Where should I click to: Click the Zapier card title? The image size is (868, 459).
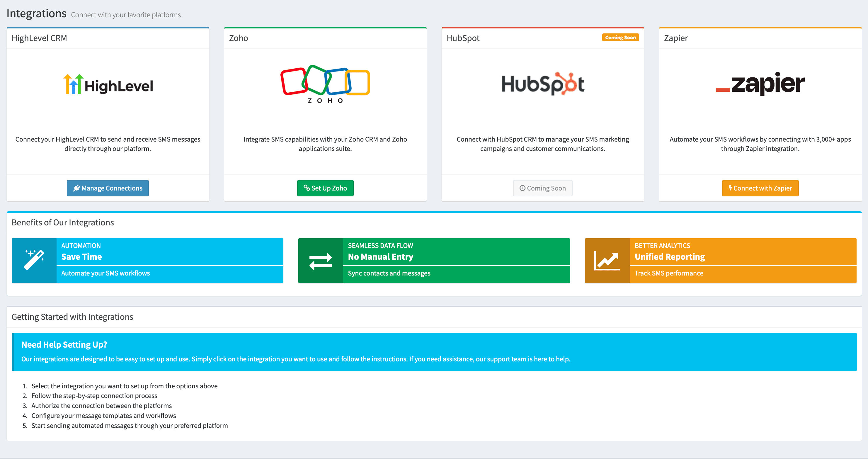tap(676, 38)
